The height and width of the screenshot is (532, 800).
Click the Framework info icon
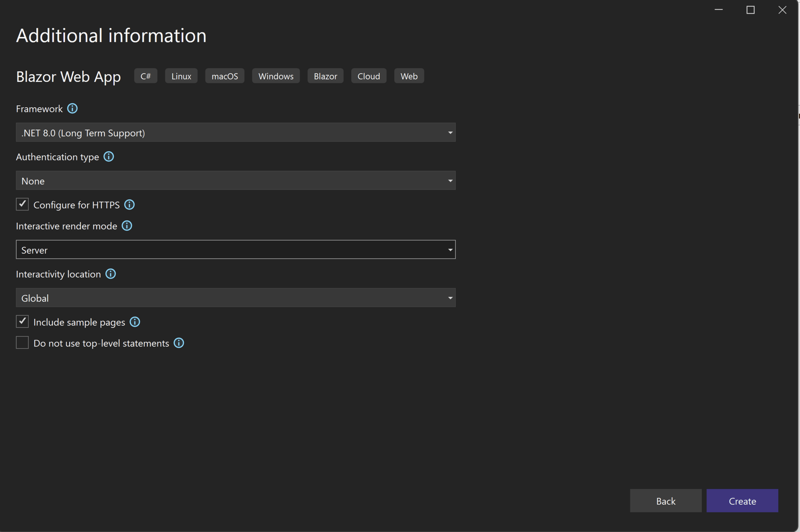(72, 108)
